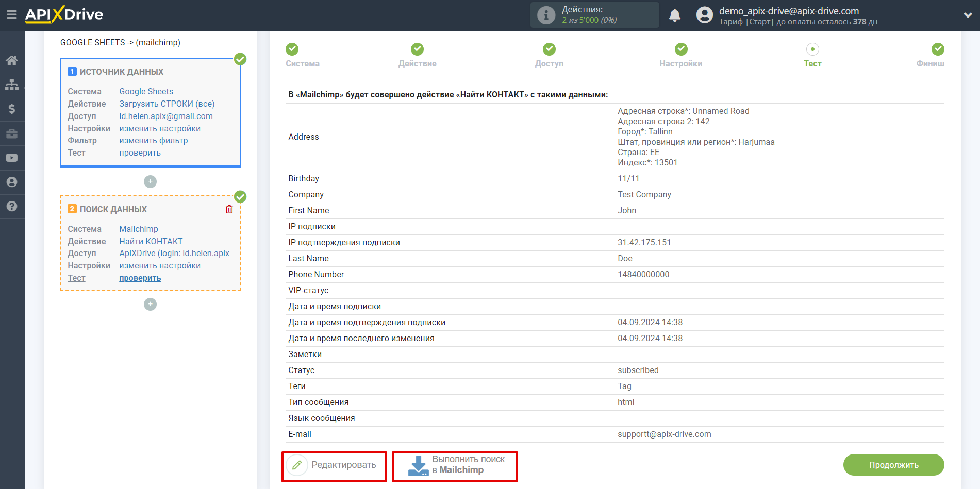Click the Редактировать button
980x489 pixels.
coord(334,467)
